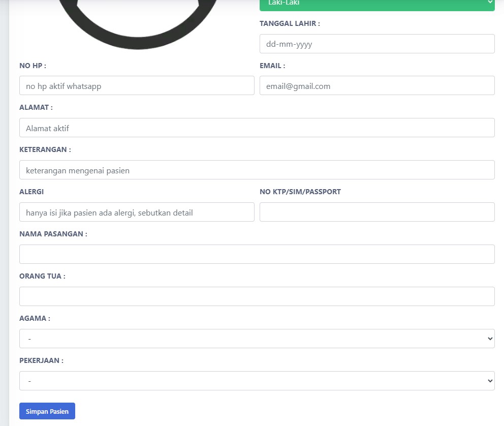Focus the Orang Tua input field
The image size is (504, 426).
pyautogui.click(x=257, y=296)
